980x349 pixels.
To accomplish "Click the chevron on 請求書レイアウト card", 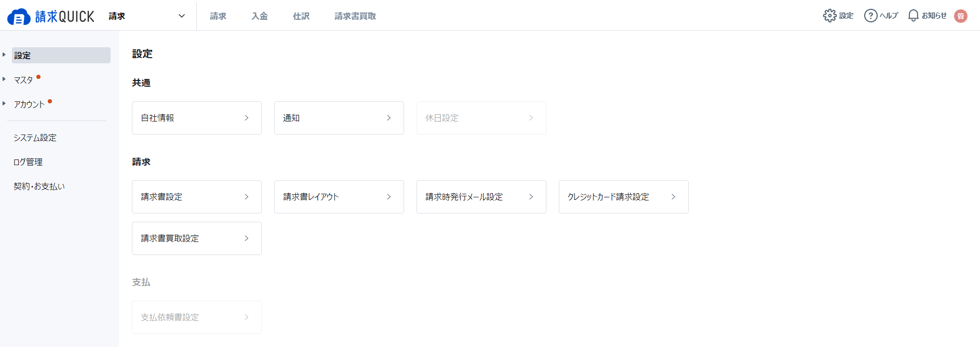I will pos(389,197).
